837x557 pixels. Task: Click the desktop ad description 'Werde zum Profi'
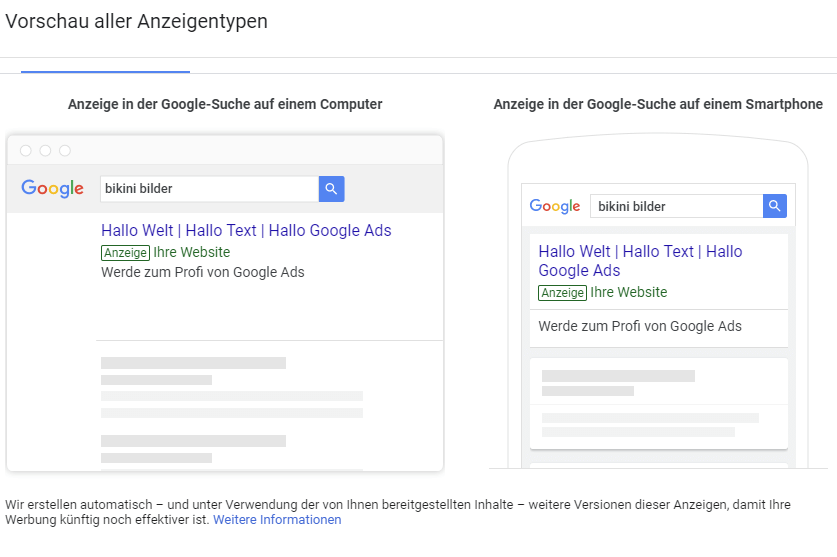point(203,272)
